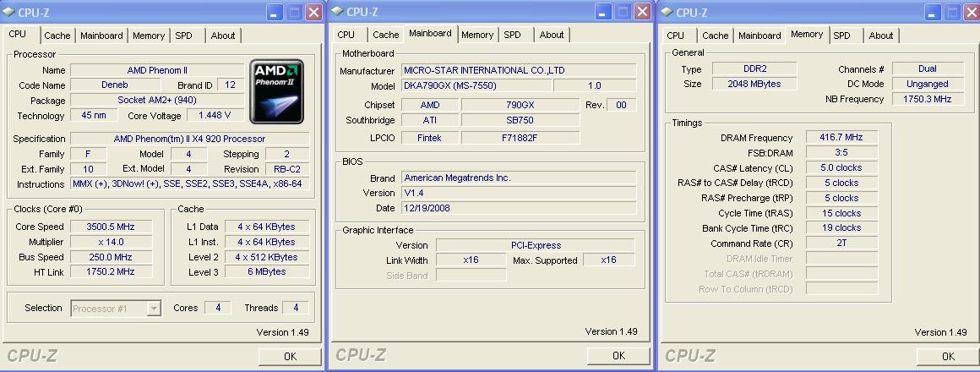Click the Package value 'Socket AM2+ (940)'
Image resolution: width=980 pixels, height=372 pixels.
click(x=157, y=100)
